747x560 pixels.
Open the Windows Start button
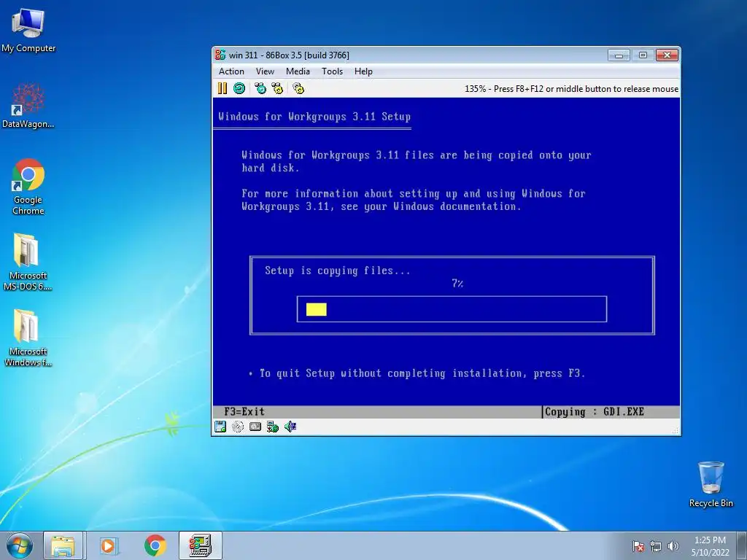point(20,545)
